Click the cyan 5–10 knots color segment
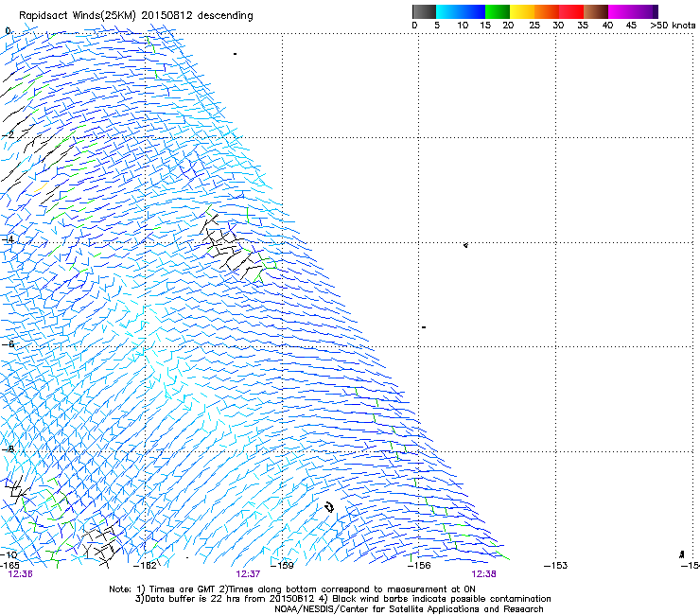 (448, 11)
